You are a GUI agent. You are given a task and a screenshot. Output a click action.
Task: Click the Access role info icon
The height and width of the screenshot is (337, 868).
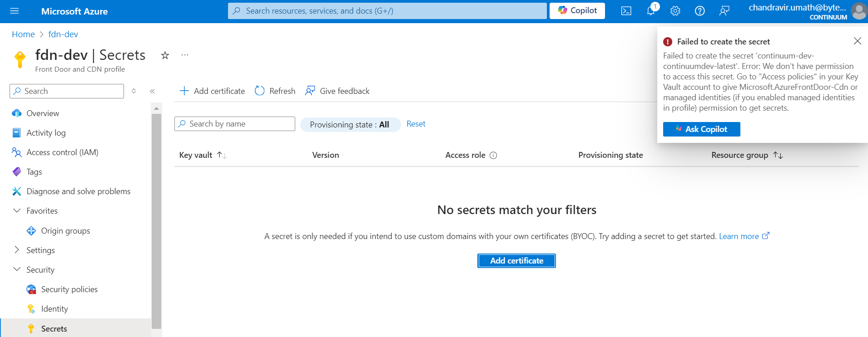click(494, 156)
